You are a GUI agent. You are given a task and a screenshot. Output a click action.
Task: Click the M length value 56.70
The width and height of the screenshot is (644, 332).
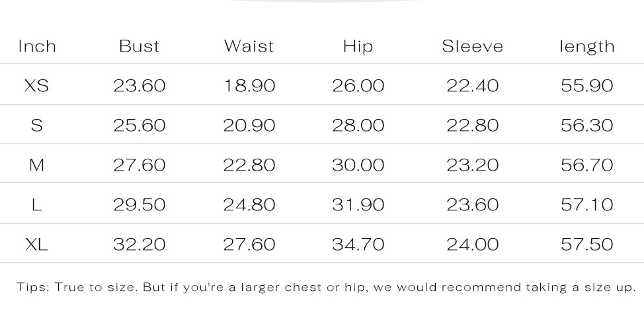[586, 165]
